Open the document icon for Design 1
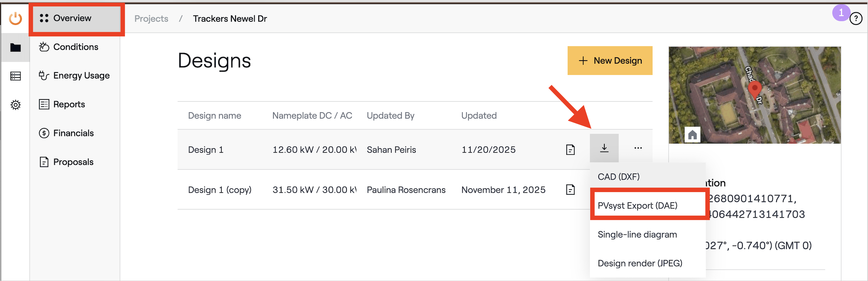 point(570,150)
